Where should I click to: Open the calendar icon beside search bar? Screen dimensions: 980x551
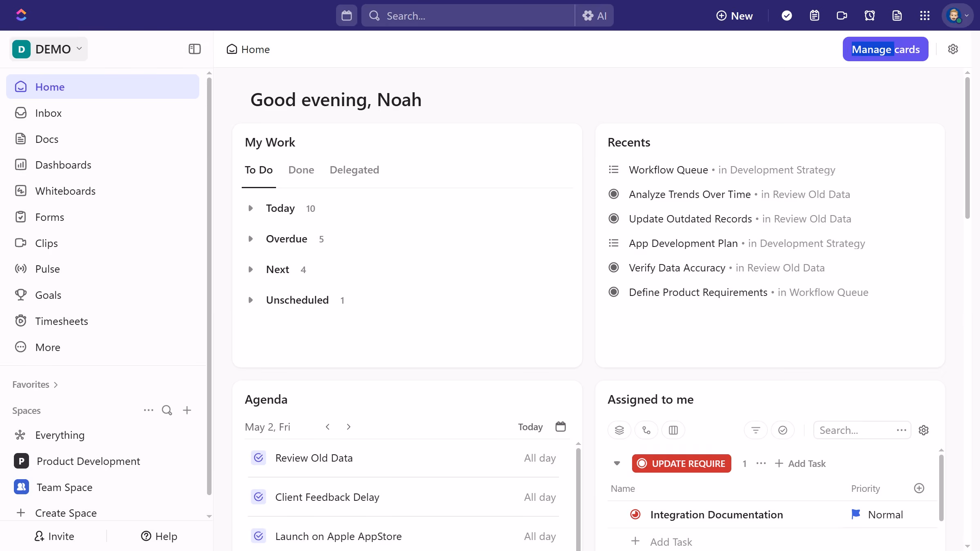pyautogui.click(x=346, y=16)
